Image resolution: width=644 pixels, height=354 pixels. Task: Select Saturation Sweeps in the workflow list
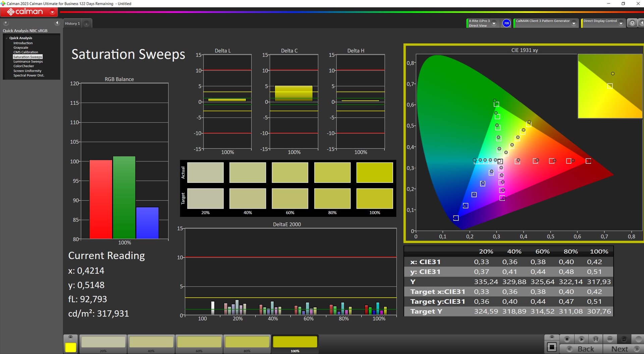pyautogui.click(x=28, y=57)
